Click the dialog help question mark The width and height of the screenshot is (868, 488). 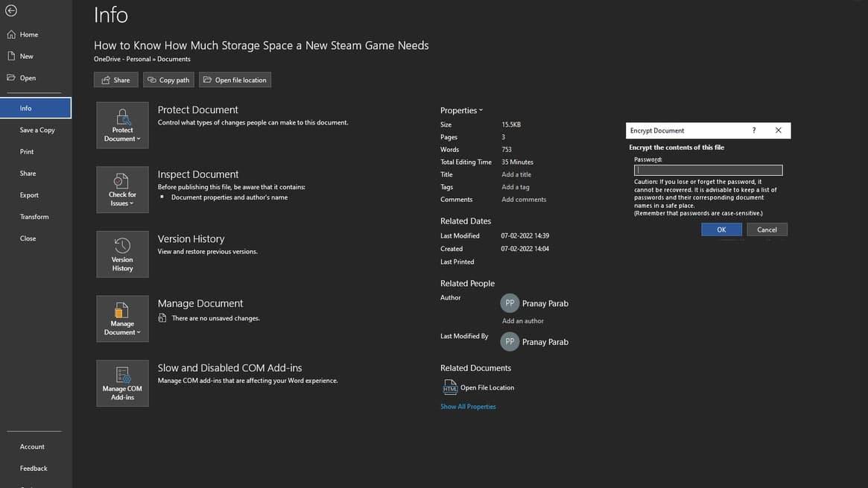[753, 130]
